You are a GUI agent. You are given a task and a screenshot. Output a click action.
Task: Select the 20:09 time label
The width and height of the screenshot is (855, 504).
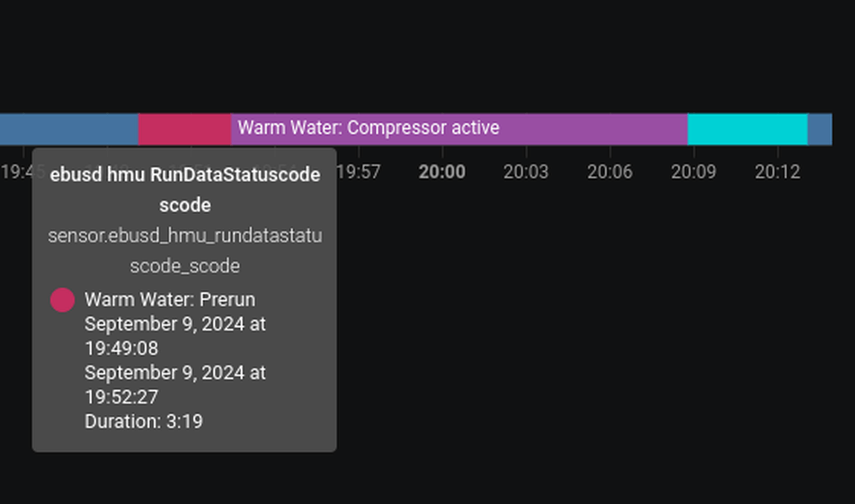pos(693,172)
